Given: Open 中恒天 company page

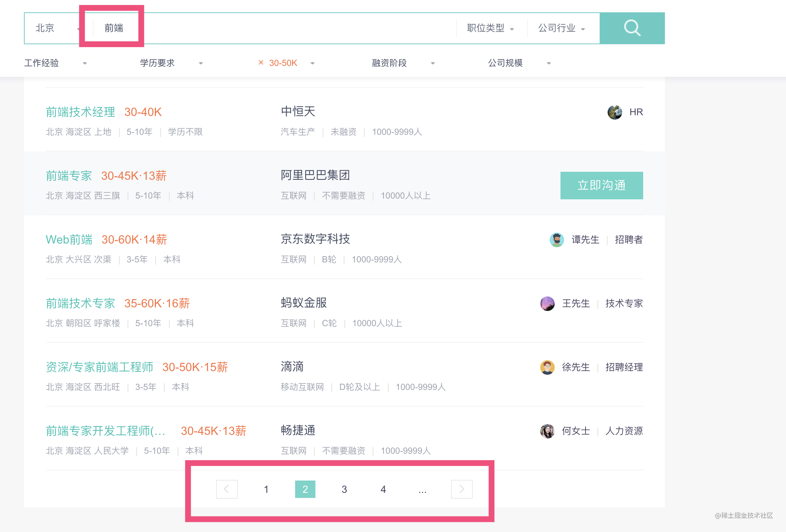Looking at the screenshot, I should 298,111.
